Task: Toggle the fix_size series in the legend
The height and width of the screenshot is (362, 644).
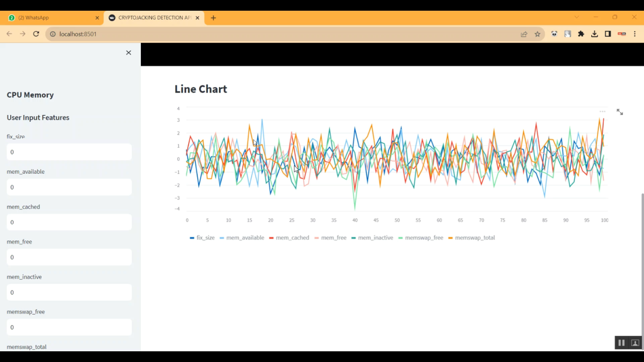Action: (x=202, y=238)
